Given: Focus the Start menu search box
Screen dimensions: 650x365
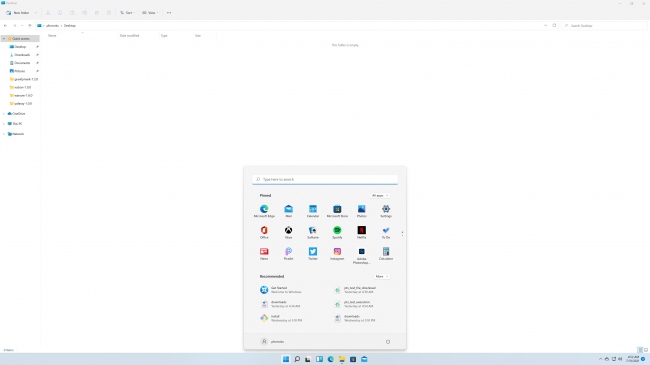Looking at the screenshot, I should pos(325,179).
